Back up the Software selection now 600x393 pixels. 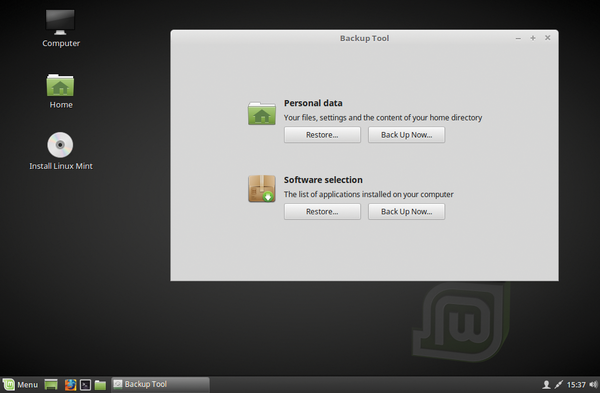click(406, 212)
